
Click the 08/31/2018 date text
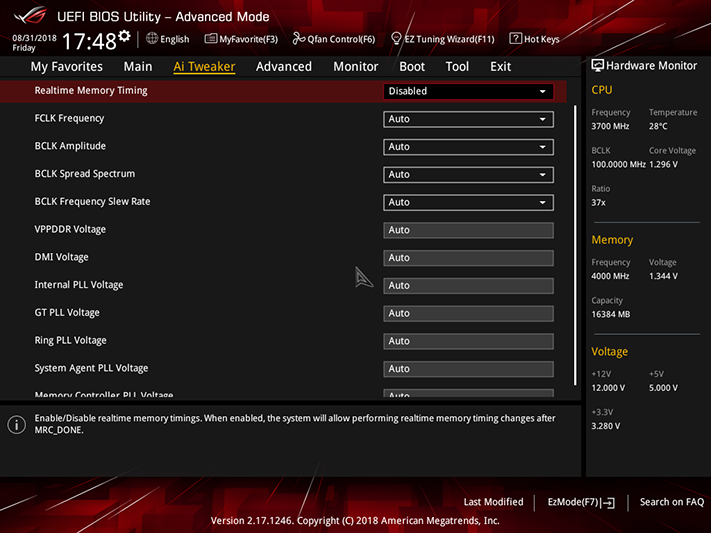pyautogui.click(x=34, y=38)
